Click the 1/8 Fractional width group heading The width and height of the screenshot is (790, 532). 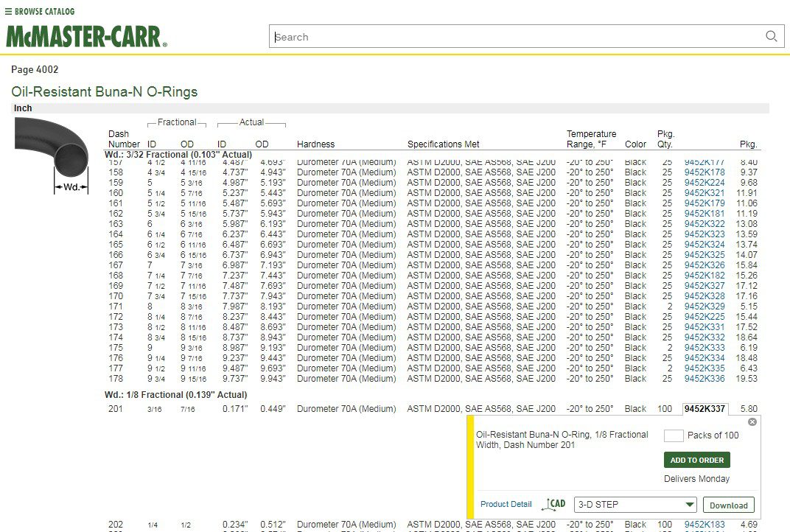point(176,395)
